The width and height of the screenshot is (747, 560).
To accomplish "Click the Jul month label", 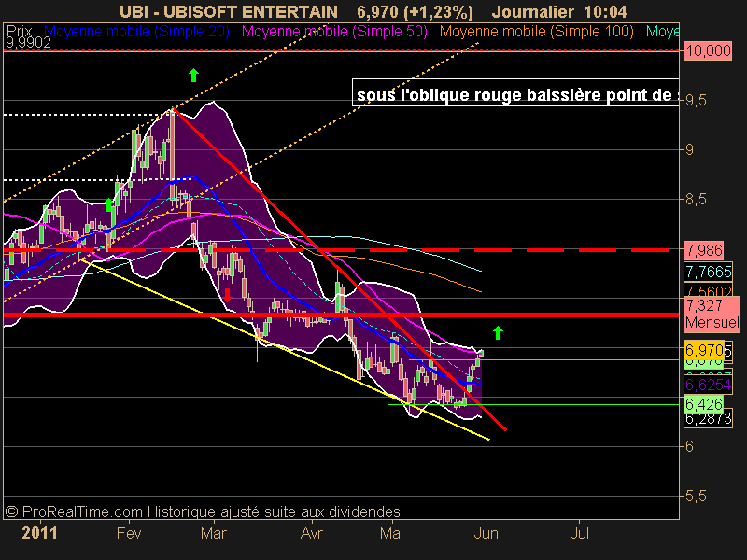I will (579, 533).
